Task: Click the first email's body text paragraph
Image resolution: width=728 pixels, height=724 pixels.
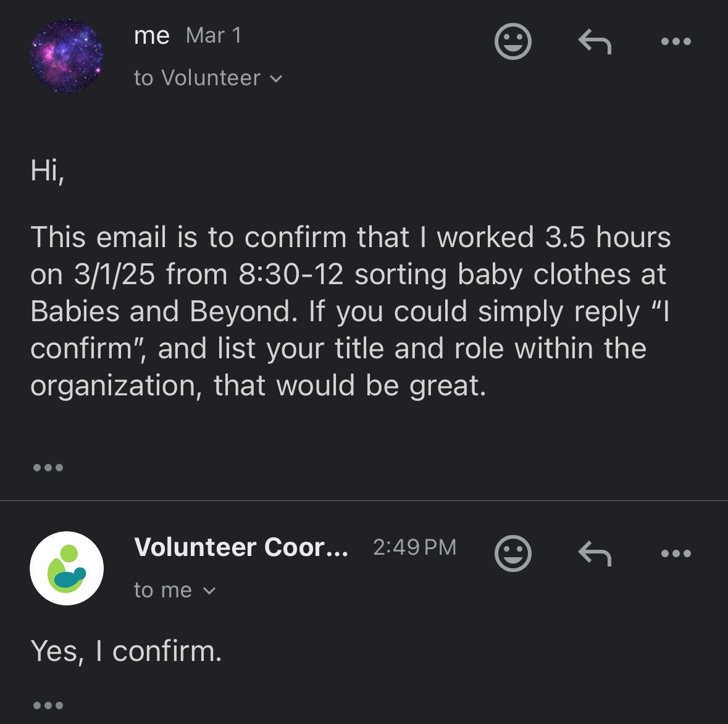Action: [349, 311]
